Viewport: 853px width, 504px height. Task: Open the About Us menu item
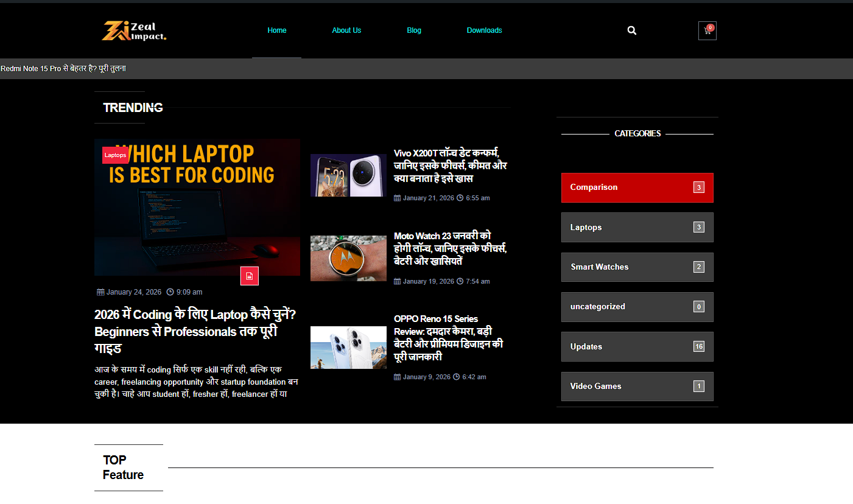point(346,30)
